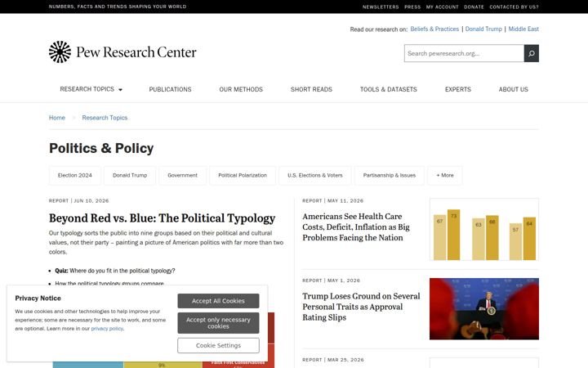Click 'Numbers, facts and trends' tagline text
This screenshot has height=368, width=588.
[x=118, y=7]
